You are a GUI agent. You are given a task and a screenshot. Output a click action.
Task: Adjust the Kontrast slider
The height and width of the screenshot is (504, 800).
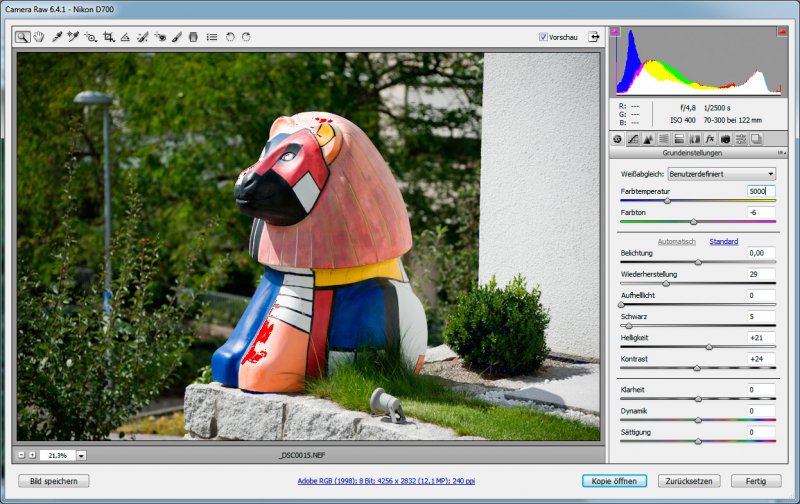697,368
